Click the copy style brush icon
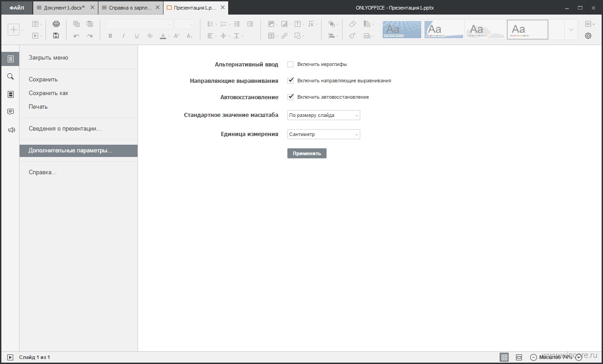 [x=353, y=36]
